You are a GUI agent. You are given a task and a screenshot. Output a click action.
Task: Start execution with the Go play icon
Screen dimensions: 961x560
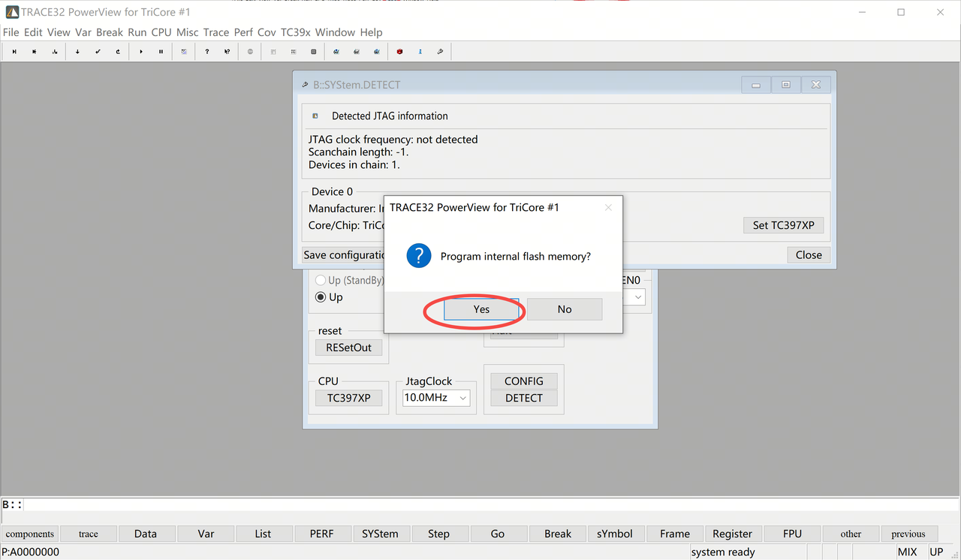(141, 52)
